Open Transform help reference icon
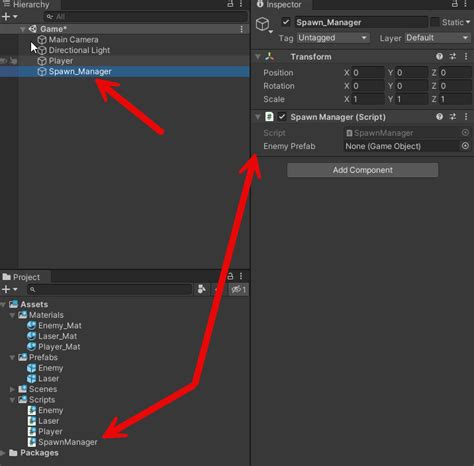Screen dimensions: 474x466 click(440, 57)
